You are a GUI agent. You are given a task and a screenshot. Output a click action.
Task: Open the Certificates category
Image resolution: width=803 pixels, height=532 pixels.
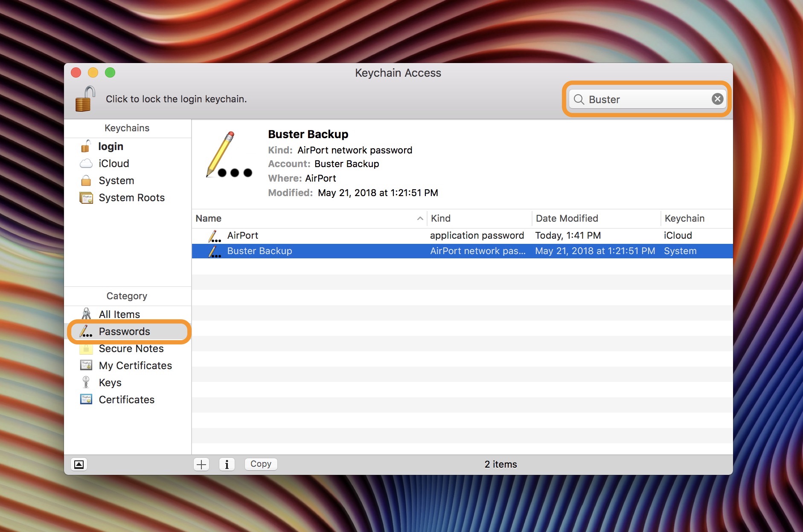[x=126, y=400]
